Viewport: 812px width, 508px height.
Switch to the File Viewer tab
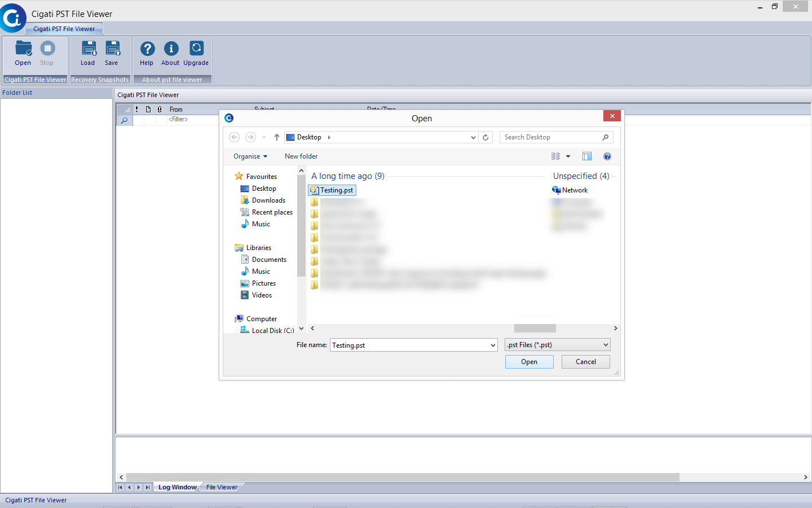pos(222,487)
